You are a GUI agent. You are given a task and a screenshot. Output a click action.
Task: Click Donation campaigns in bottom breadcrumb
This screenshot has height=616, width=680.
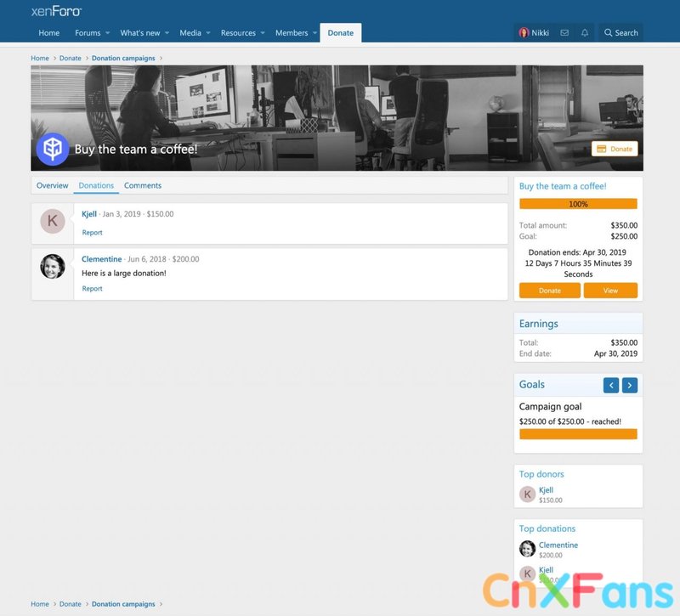[x=123, y=604]
